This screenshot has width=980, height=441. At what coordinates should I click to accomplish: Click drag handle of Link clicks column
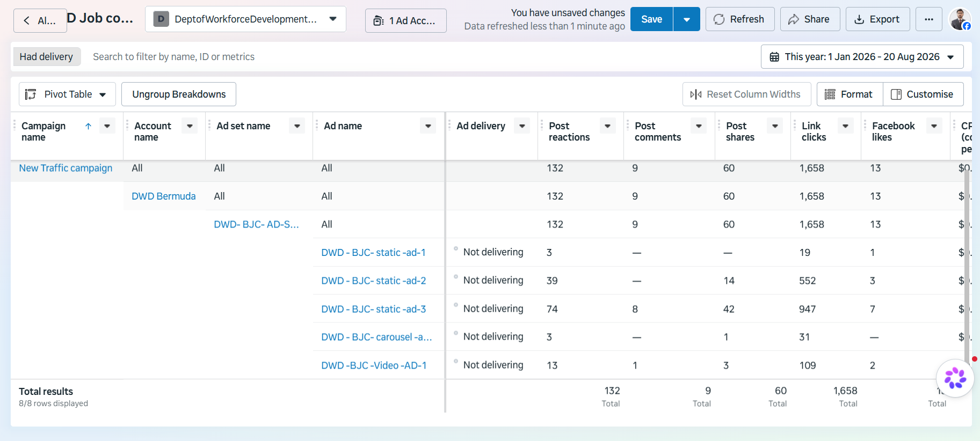point(795,126)
